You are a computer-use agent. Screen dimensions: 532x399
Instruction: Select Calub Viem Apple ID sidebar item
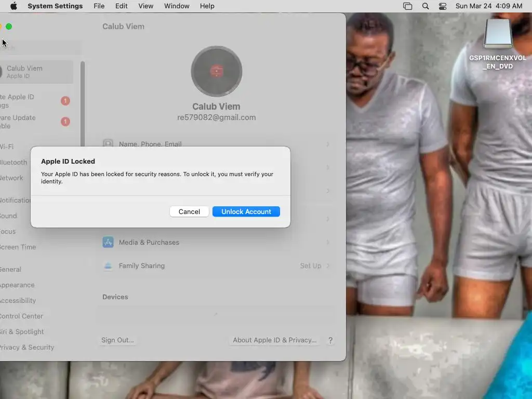pyautogui.click(x=36, y=72)
